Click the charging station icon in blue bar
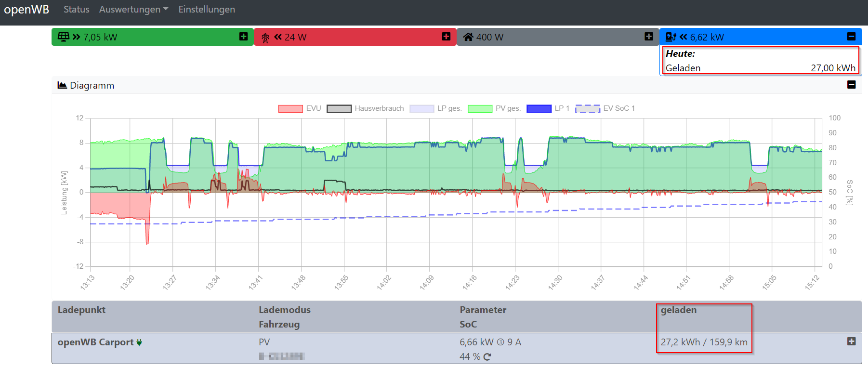 [x=671, y=37]
